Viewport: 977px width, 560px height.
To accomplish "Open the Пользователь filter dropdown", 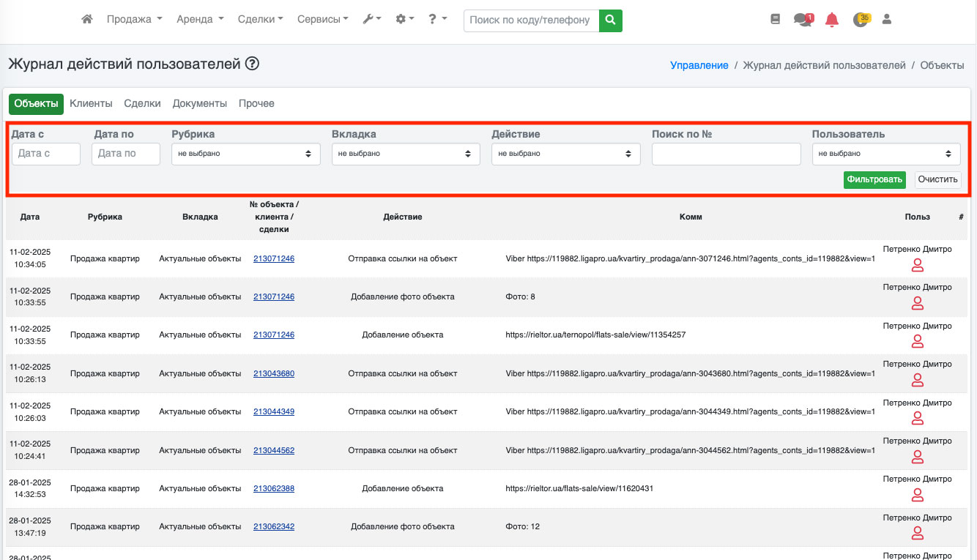I will (885, 154).
